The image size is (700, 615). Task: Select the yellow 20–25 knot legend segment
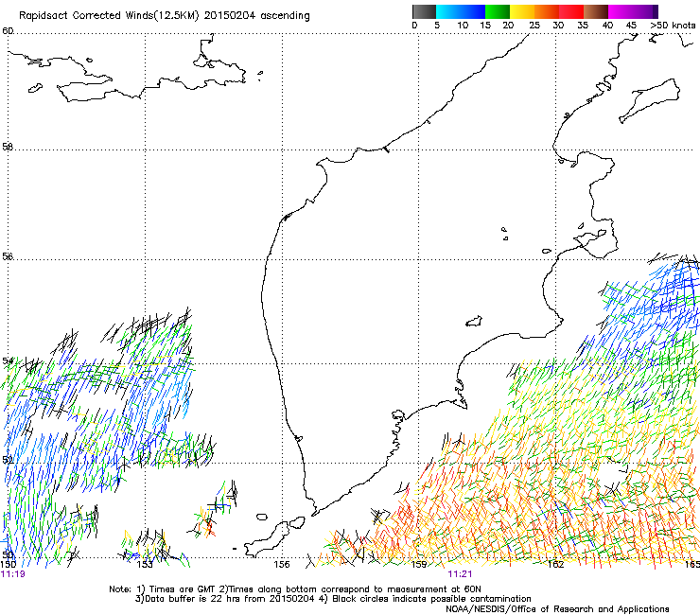(522, 11)
